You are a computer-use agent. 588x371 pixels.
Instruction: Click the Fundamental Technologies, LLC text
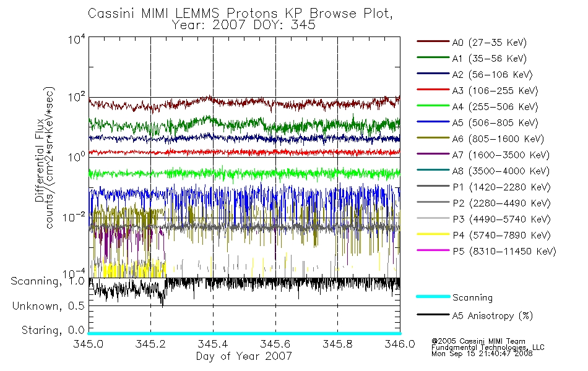488,348
